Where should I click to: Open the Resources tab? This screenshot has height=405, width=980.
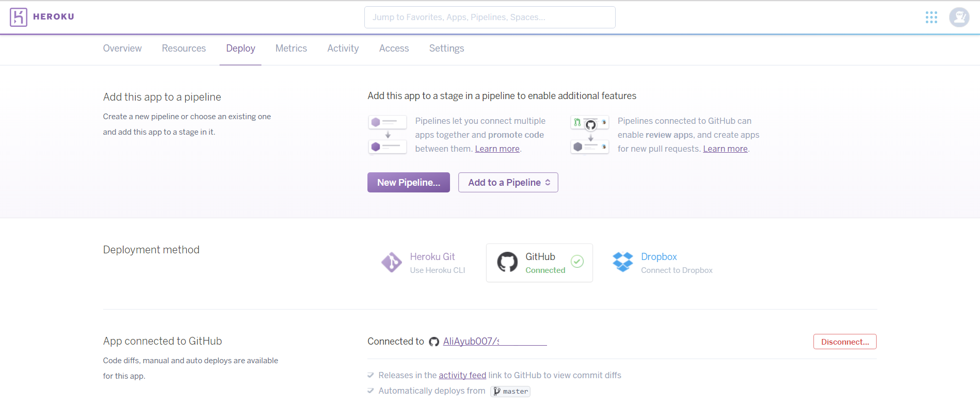coord(184,48)
